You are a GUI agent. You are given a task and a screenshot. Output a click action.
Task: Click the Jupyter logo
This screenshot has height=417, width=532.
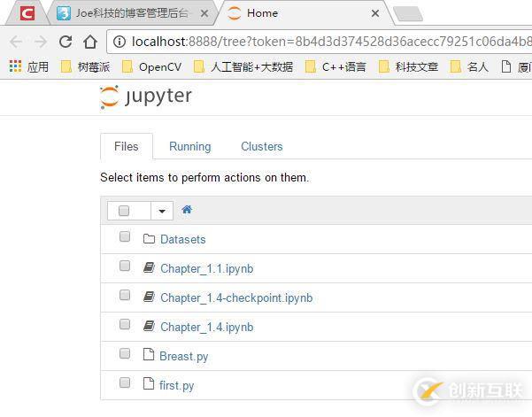tap(146, 97)
